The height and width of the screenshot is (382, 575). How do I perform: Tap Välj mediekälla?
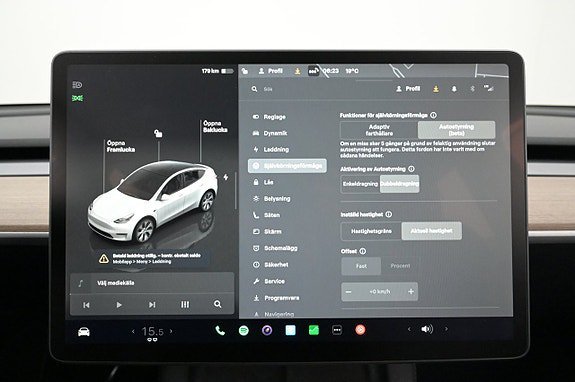tap(116, 283)
